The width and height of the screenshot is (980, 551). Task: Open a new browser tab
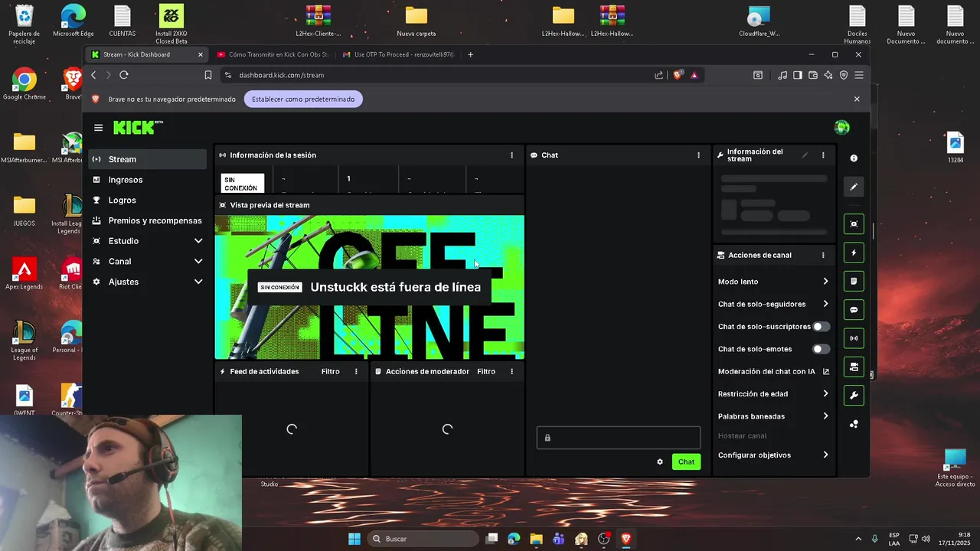pos(470,54)
